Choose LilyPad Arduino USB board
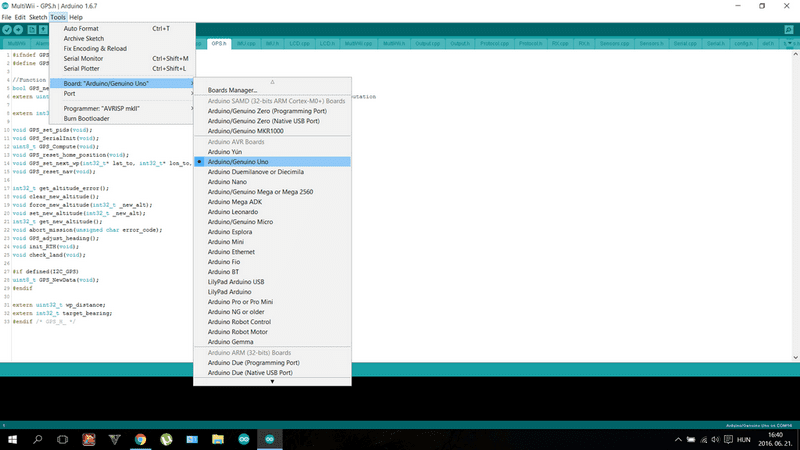 [x=272, y=282]
